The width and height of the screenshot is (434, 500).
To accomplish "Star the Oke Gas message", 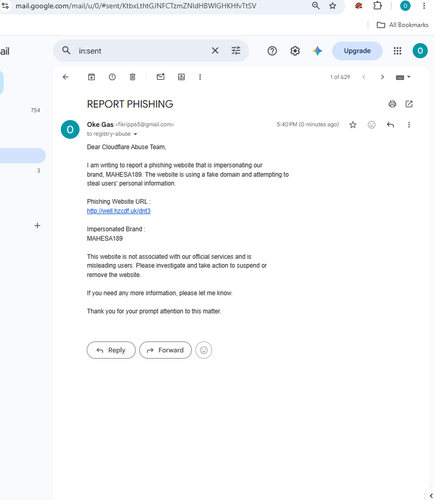I will [x=353, y=125].
